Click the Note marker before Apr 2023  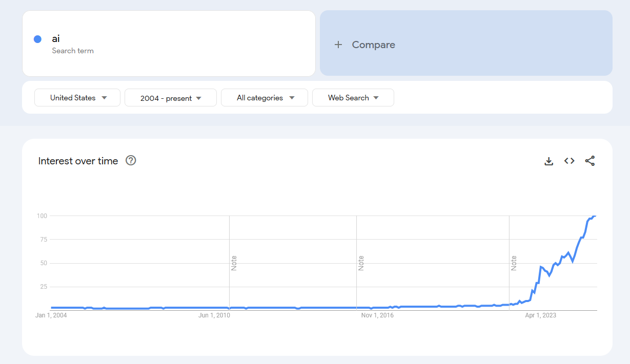tap(514, 263)
